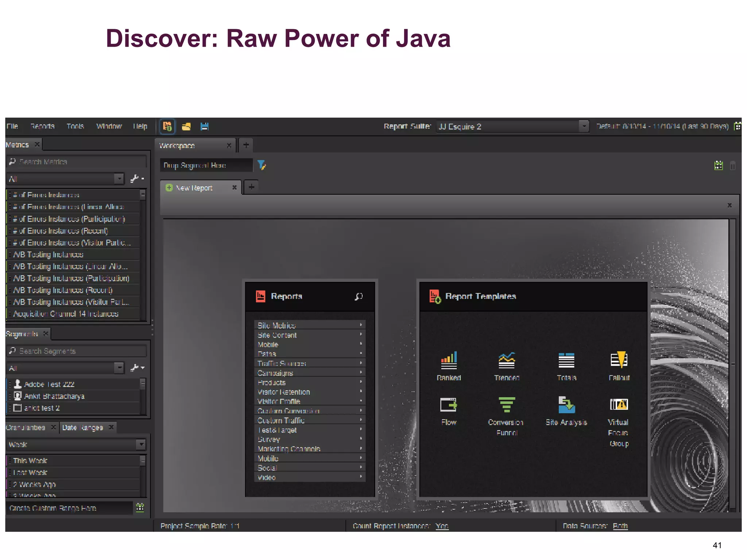Click the new project toolbar icon
The height and width of the screenshot is (560, 747).
point(167,127)
